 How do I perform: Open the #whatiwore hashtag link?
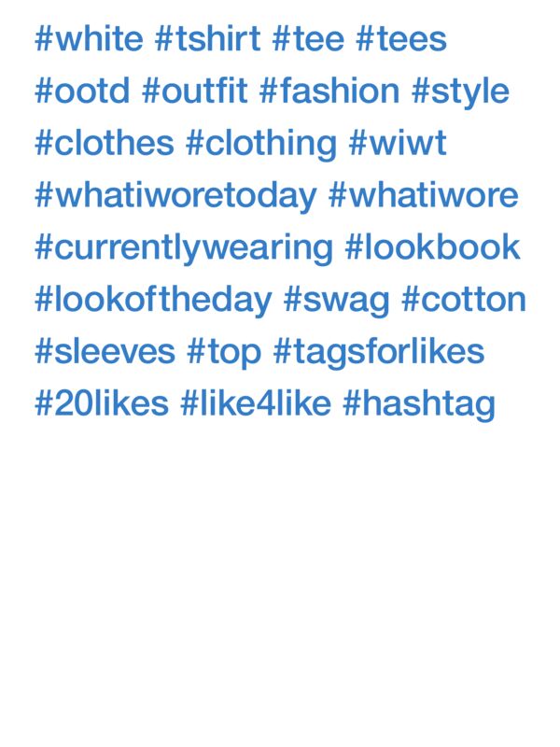[423, 197]
